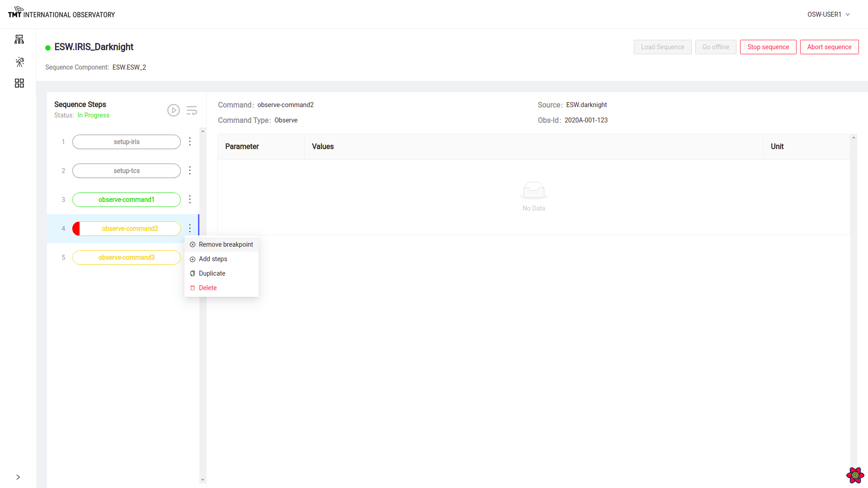Open the resources grid sidebar icon

pos(19,83)
